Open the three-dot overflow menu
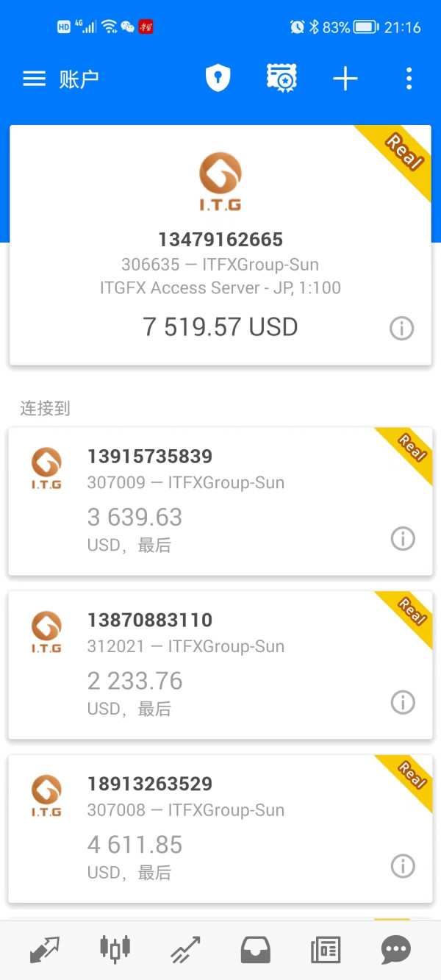This screenshot has width=441, height=980. point(409,79)
